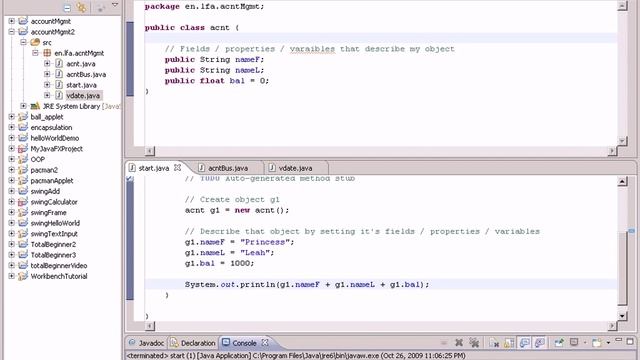
Task: Maximize the Console view panel
Action: (x=630, y=341)
